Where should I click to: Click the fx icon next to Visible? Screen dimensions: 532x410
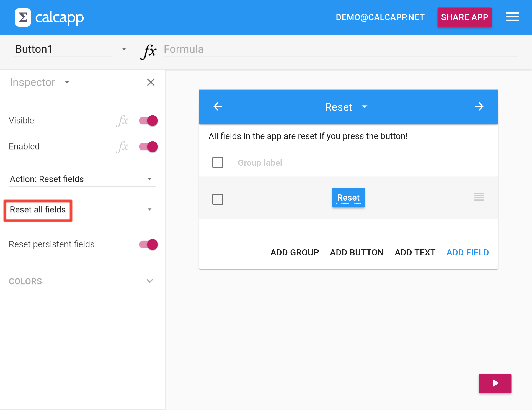[122, 121]
